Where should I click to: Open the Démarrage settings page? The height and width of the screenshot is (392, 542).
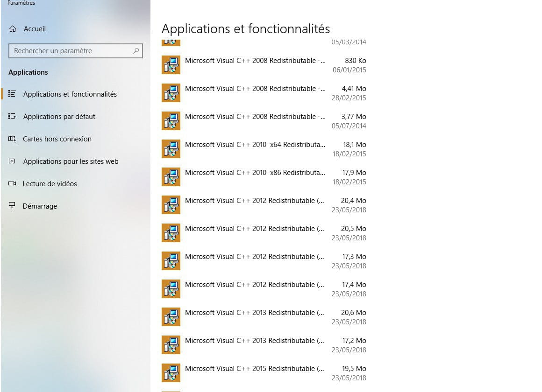(40, 206)
